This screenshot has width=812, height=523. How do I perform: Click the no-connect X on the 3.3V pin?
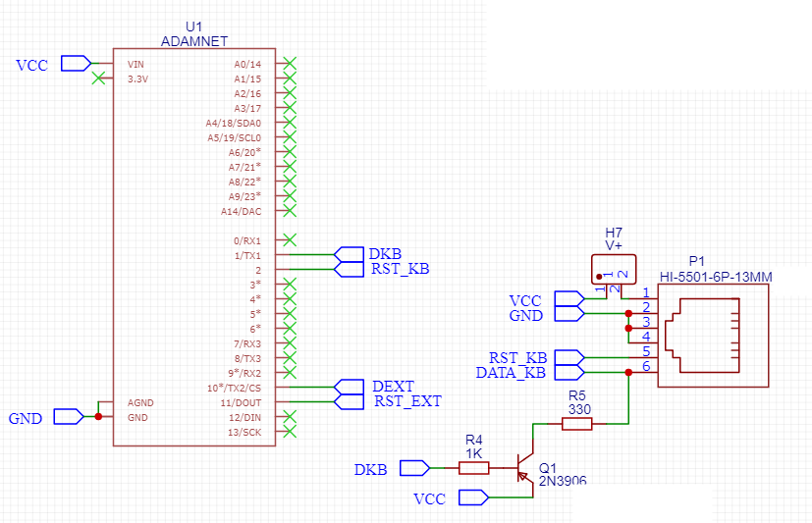tap(97, 78)
